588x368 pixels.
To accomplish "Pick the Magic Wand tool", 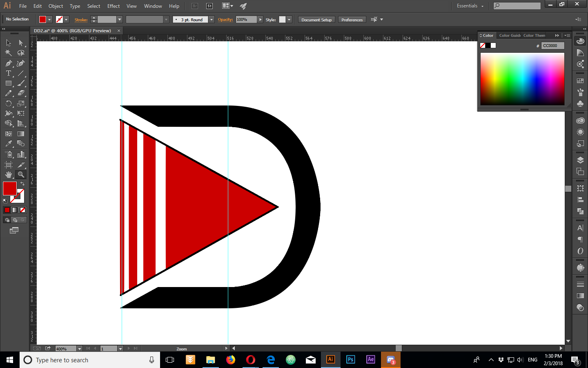I will tap(9, 53).
